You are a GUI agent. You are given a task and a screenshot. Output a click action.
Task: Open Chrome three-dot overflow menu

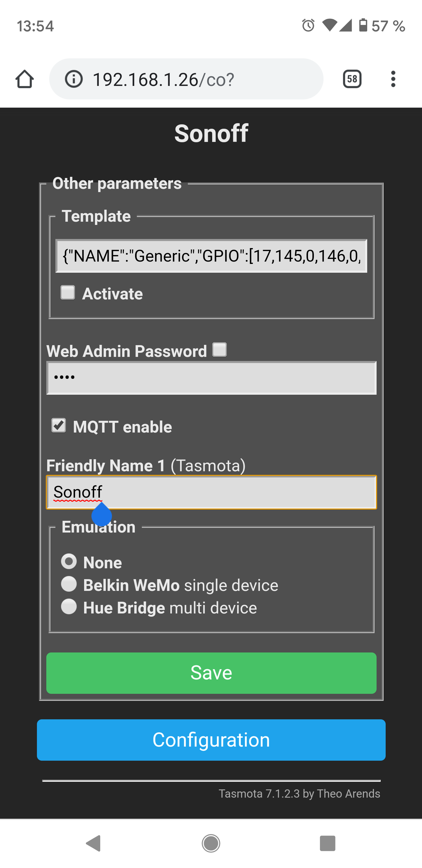393,79
